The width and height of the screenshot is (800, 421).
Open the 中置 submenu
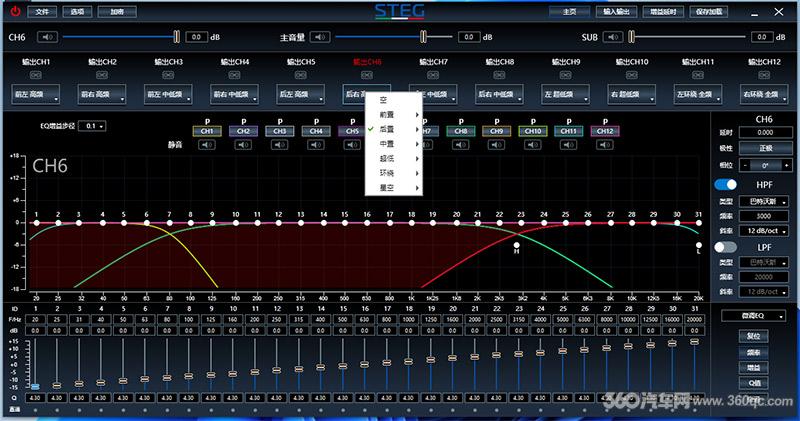tap(393, 144)
